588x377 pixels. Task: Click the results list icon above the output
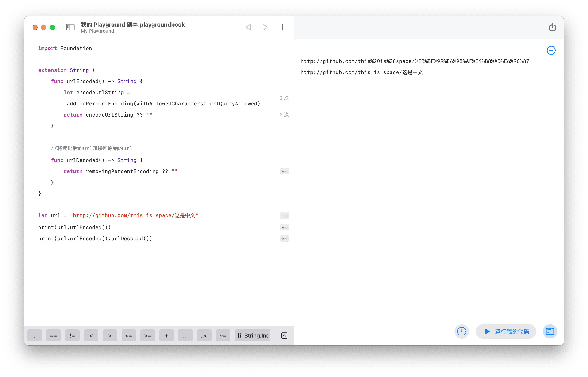[x=551, y=50]
